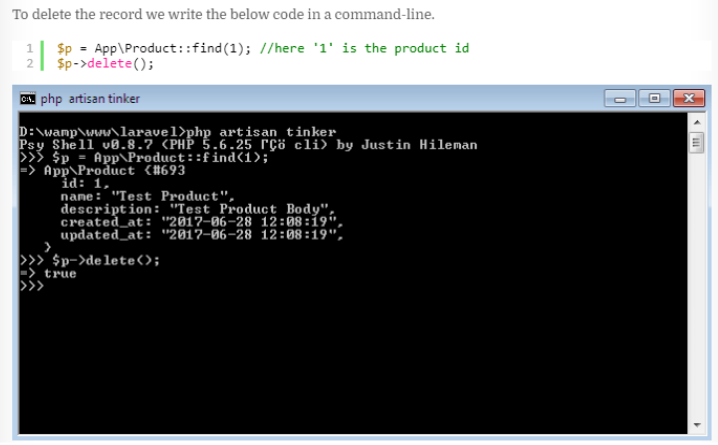718x445 pixels.
Task: Click the command prompt icon in title bar
Action: pyautogui.click(x=27, y=98)
